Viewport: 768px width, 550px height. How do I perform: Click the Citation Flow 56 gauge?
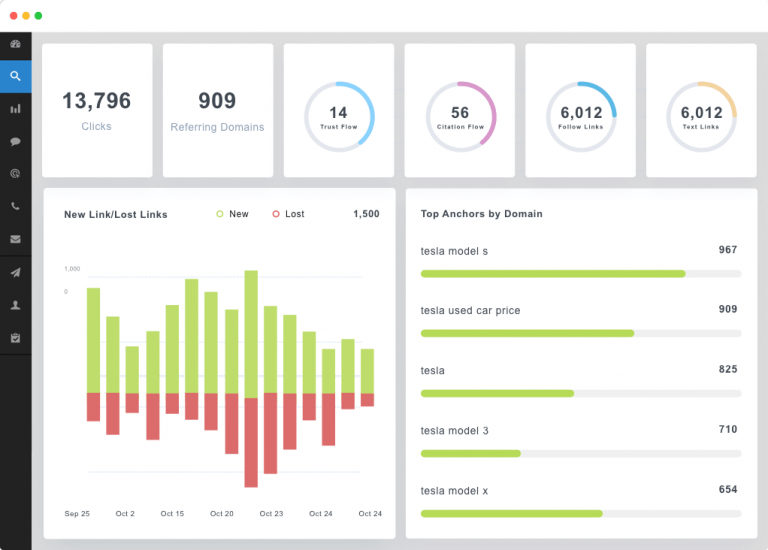tap(460, 117)
